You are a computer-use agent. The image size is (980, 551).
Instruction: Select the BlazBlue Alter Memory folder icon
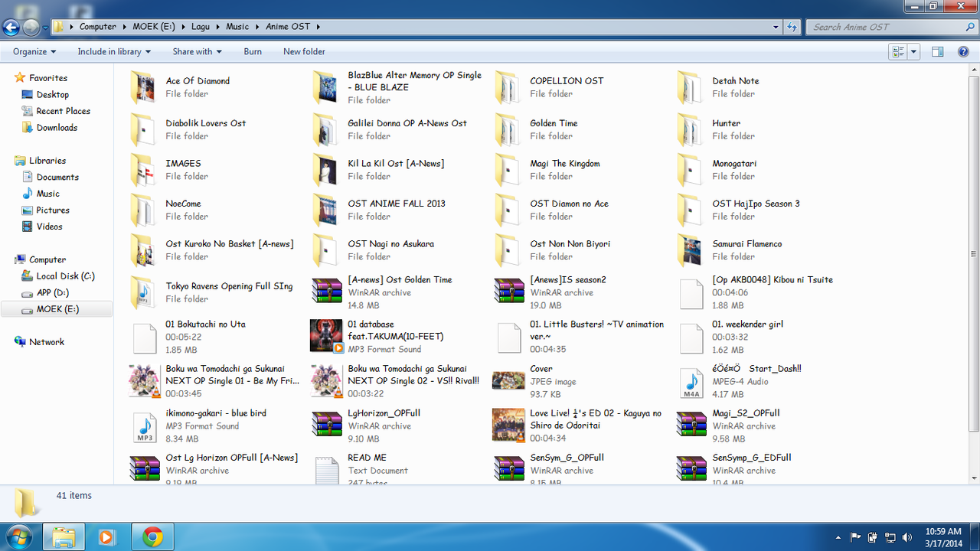coord(326,87)
